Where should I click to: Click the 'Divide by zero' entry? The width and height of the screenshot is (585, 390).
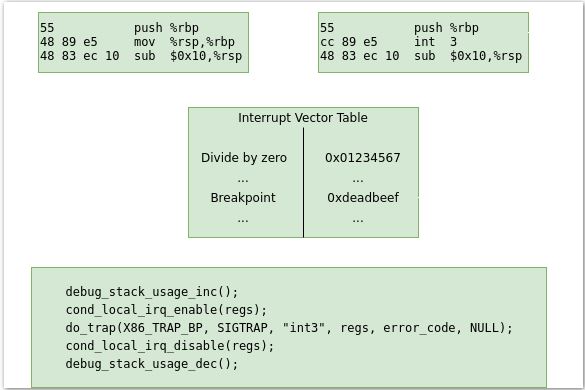point(244,157)
